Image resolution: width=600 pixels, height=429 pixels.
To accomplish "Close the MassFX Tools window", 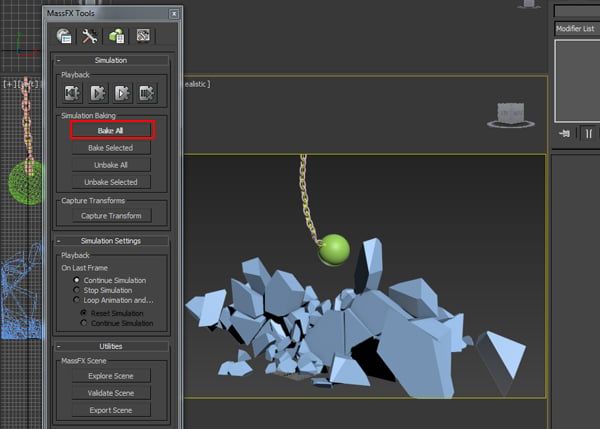I will pos(174,14).
